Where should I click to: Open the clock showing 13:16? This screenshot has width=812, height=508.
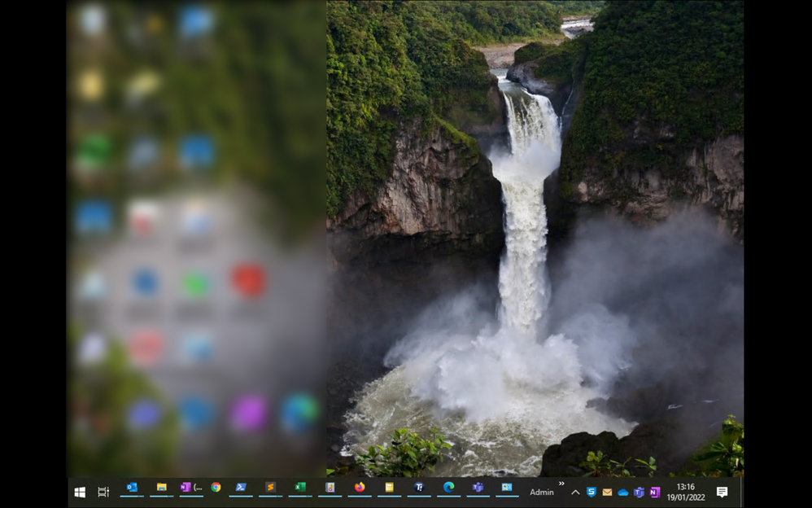click(x=685, y=491)
